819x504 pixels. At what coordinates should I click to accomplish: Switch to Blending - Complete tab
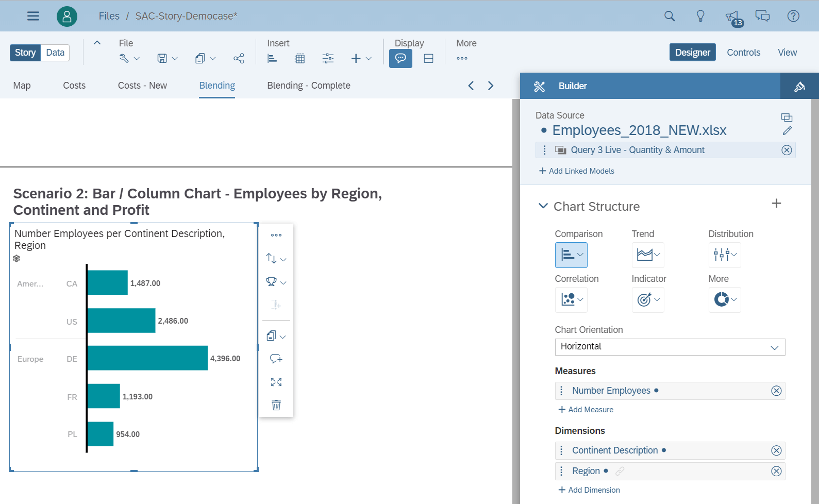tap(308, 86)
